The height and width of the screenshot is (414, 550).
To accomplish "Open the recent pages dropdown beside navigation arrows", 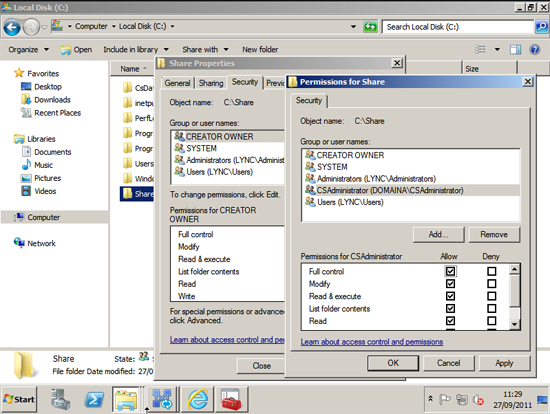I will click(x=44, y=27).
